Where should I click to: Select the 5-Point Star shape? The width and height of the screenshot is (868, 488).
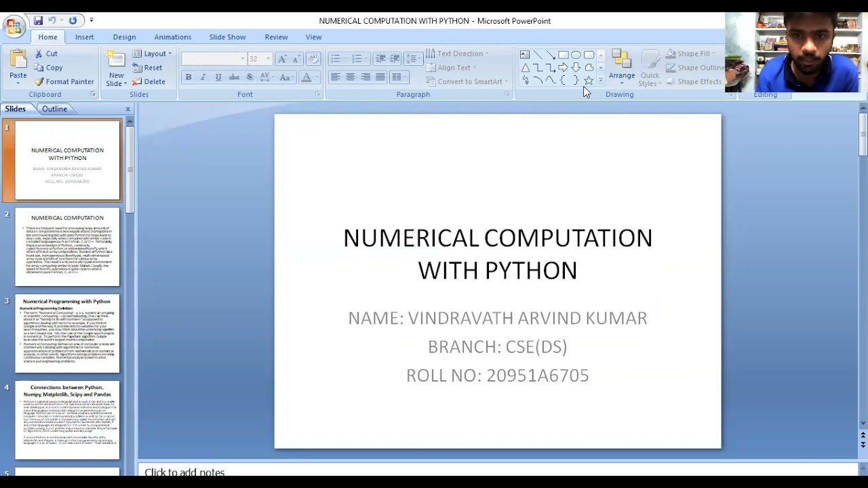coord(589,81)
